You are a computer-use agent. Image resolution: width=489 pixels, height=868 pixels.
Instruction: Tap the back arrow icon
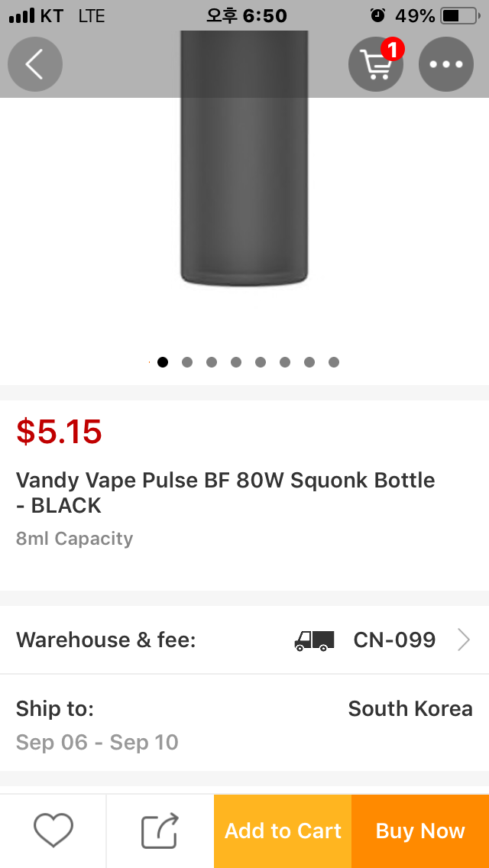click(x=34, y=64)
